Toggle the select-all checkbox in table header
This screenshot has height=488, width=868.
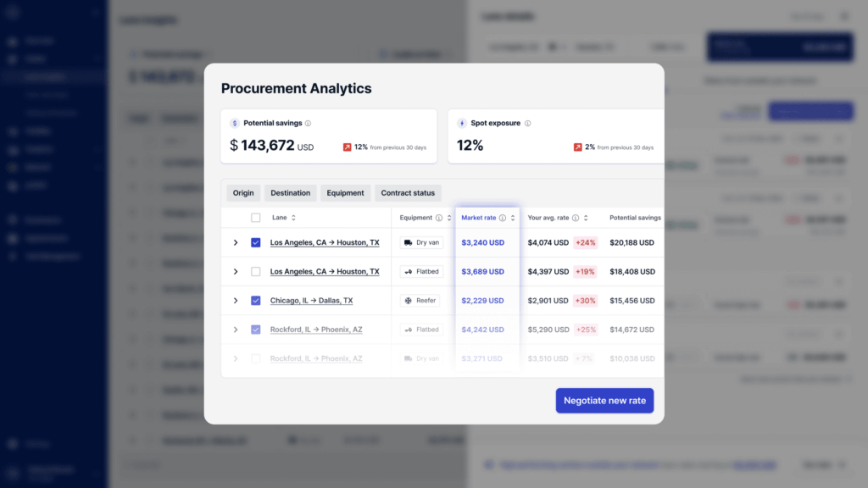point(256,218)
